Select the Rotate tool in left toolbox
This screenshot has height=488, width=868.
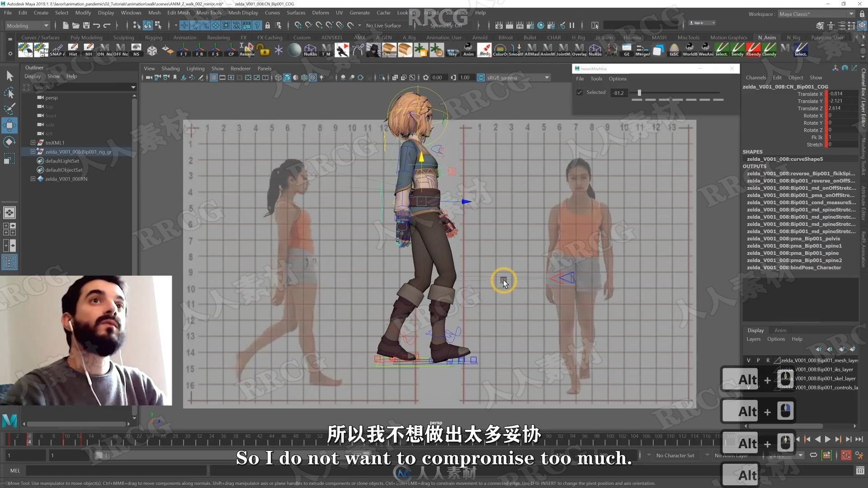pos(9,142)
